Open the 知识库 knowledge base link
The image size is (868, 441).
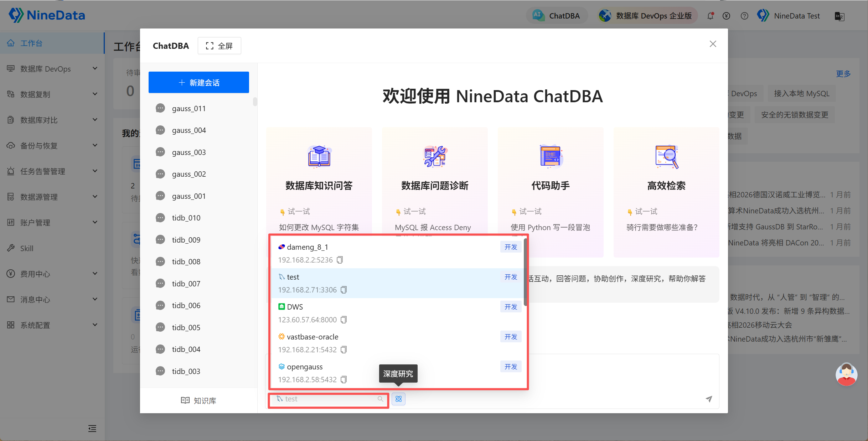pyautogui.click(x=199, y=401)
